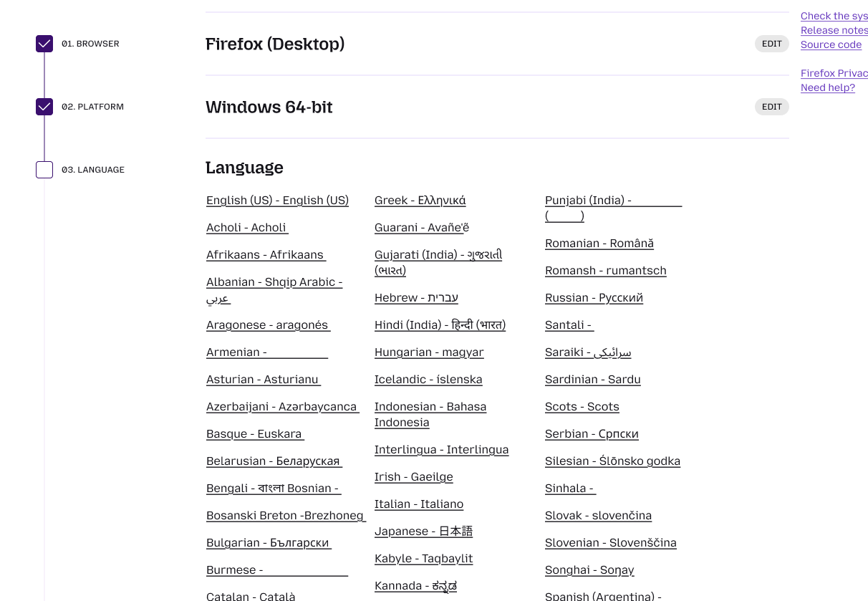Click the empty checkbox next to 03. LANGUAGE
The width and height of the screenshot is (868, 601).
click(44, 170)
